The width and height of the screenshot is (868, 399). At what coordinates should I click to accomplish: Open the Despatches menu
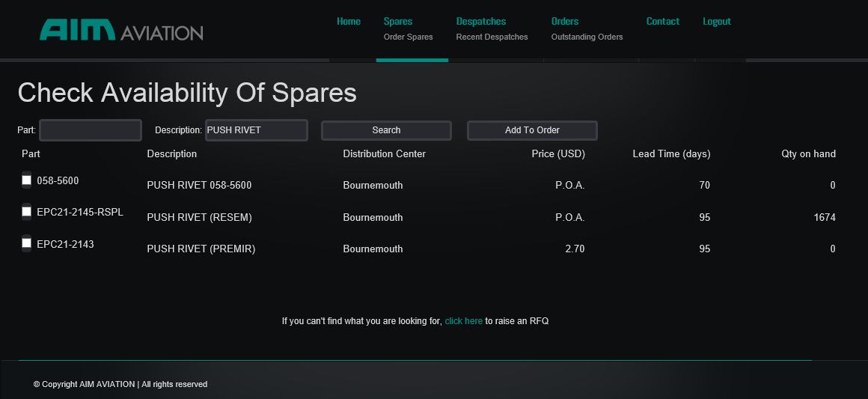click(x=481, y=21)
